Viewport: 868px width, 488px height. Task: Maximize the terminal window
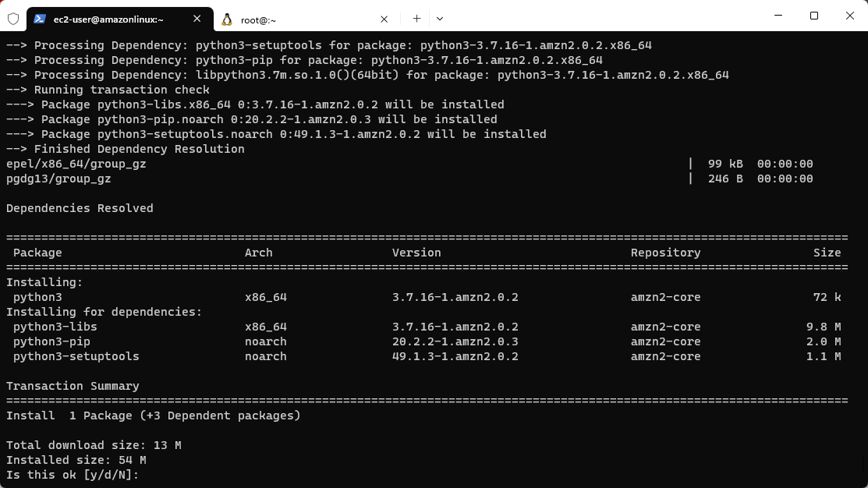click(x=813, y=16)
